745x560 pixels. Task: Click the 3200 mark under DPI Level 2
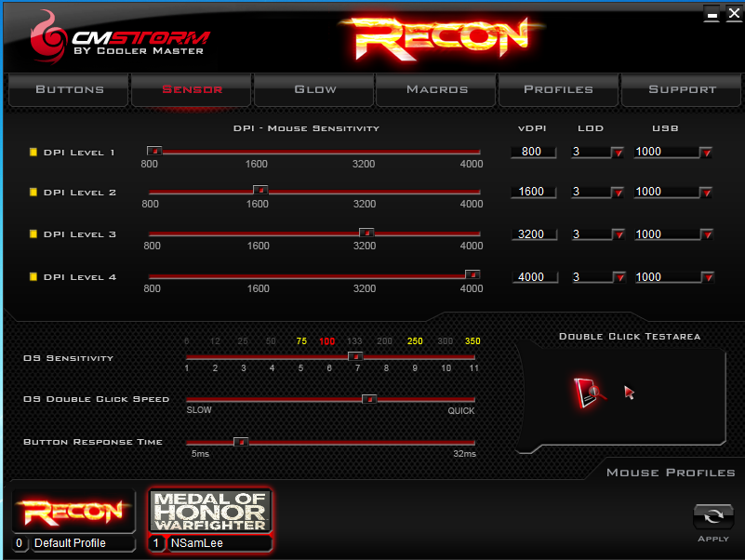coord(365,204)
